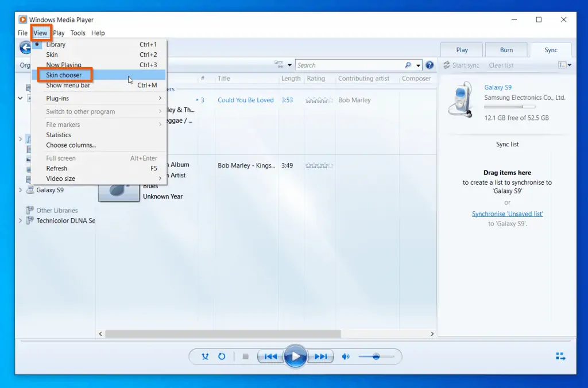Click the repeat icon near playback controls
Viewport: 588px width, 388px height.
pos(222,356)
